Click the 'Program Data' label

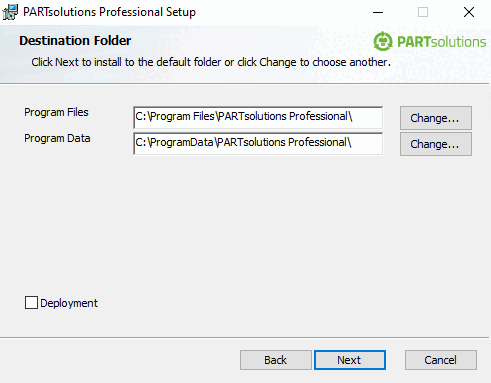pos(57,138)
